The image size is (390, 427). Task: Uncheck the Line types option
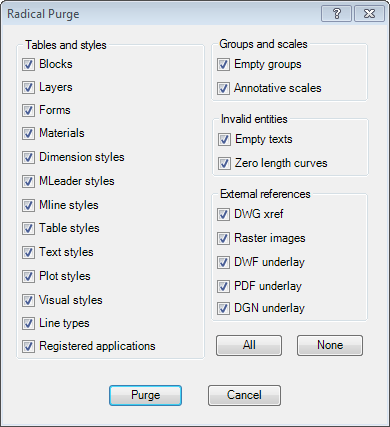tap(28, 323)
